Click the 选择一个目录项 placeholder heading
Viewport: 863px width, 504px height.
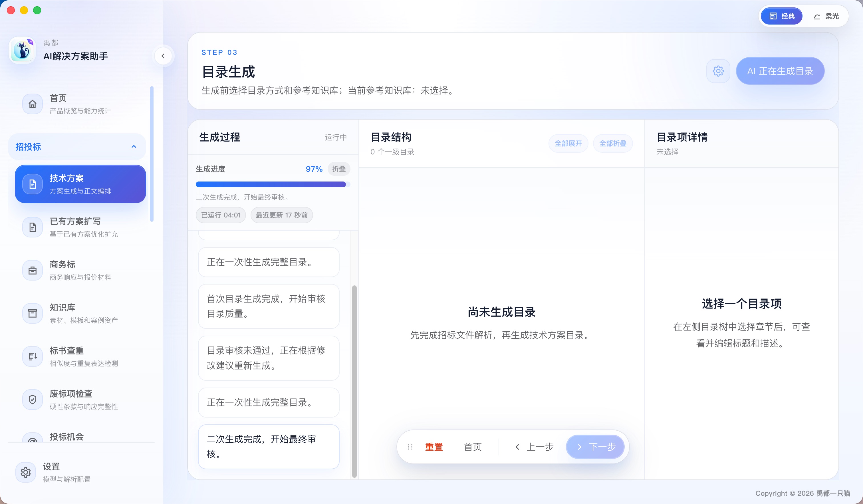pos(741,304)
